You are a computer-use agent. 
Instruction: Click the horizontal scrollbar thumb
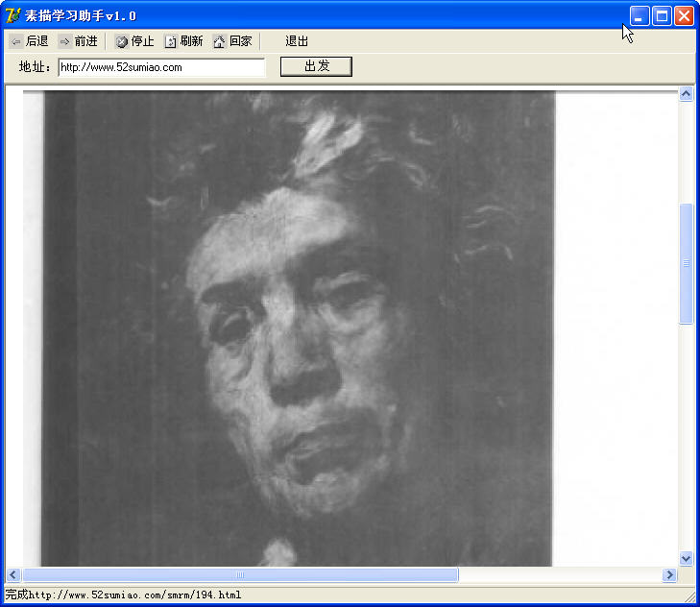pyautogui.click(x=240, y=575)
